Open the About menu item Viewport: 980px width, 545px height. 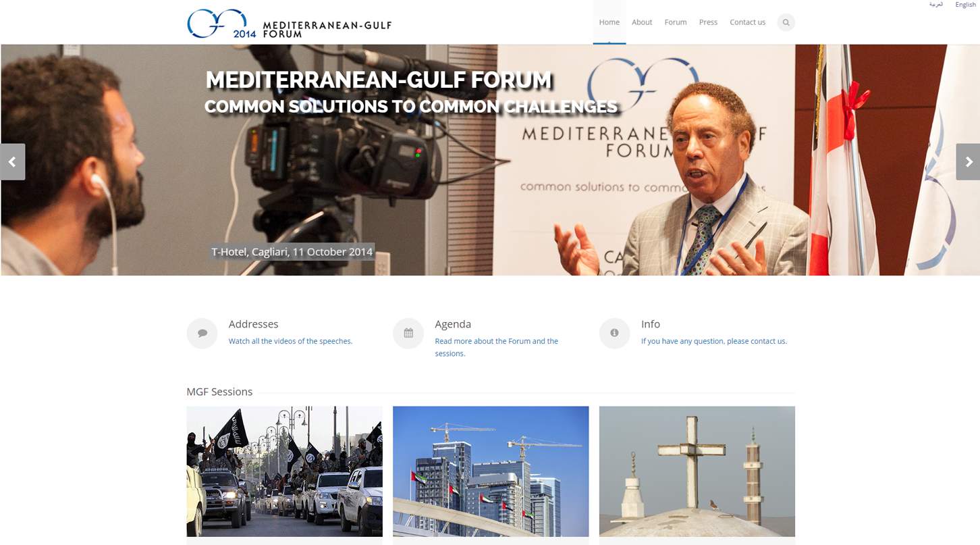pyautogui.click(x=642, y=22)
